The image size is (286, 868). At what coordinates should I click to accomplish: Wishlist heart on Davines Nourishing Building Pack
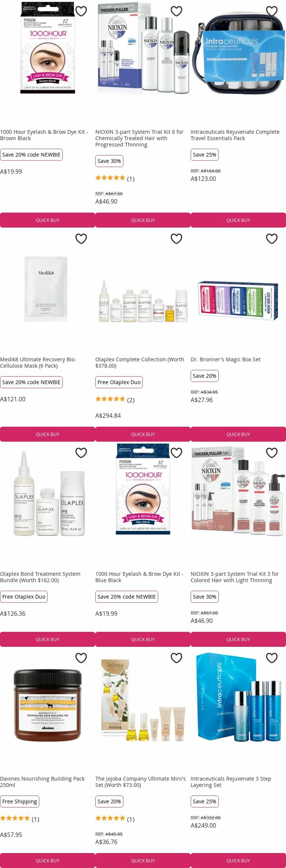click(81, 657)
